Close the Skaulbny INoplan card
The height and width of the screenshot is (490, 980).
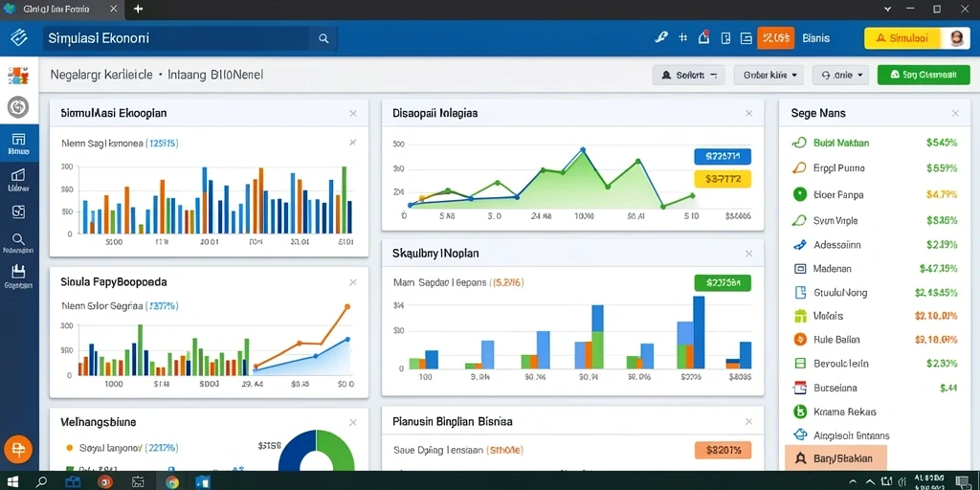tap(748, 254)
